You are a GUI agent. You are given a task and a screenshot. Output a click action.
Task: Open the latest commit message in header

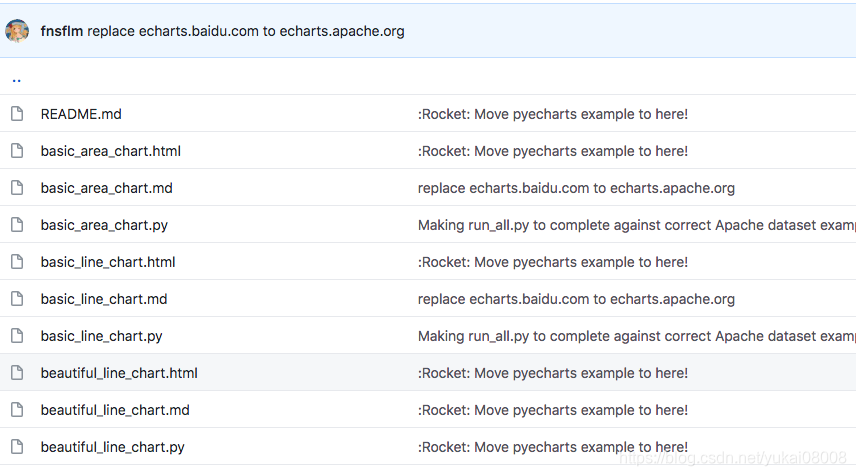[246, 31]
